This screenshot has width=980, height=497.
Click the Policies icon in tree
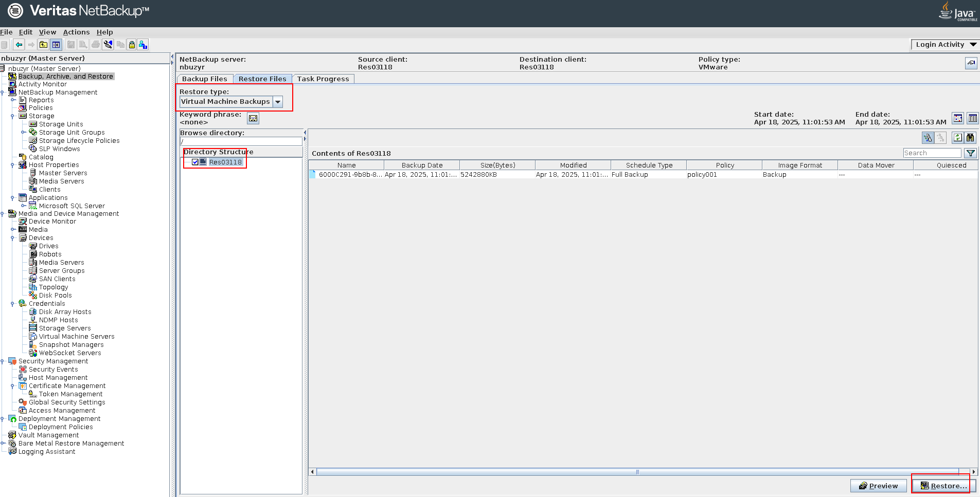click(x=23, y=108)
